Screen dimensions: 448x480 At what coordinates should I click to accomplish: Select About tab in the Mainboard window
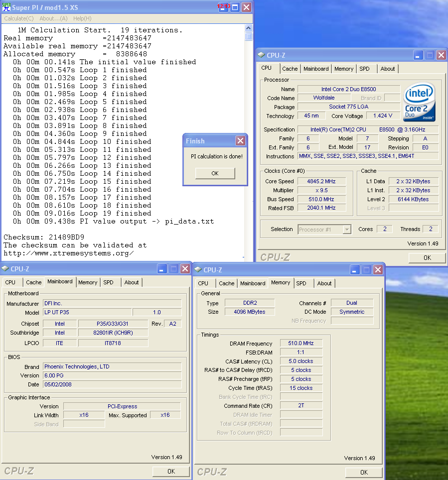click(132, 282)
